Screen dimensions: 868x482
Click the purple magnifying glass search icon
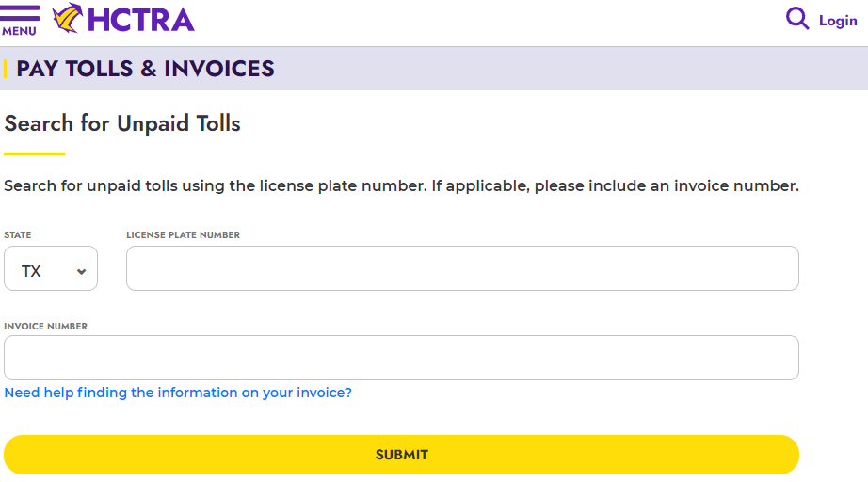point(797,19)
